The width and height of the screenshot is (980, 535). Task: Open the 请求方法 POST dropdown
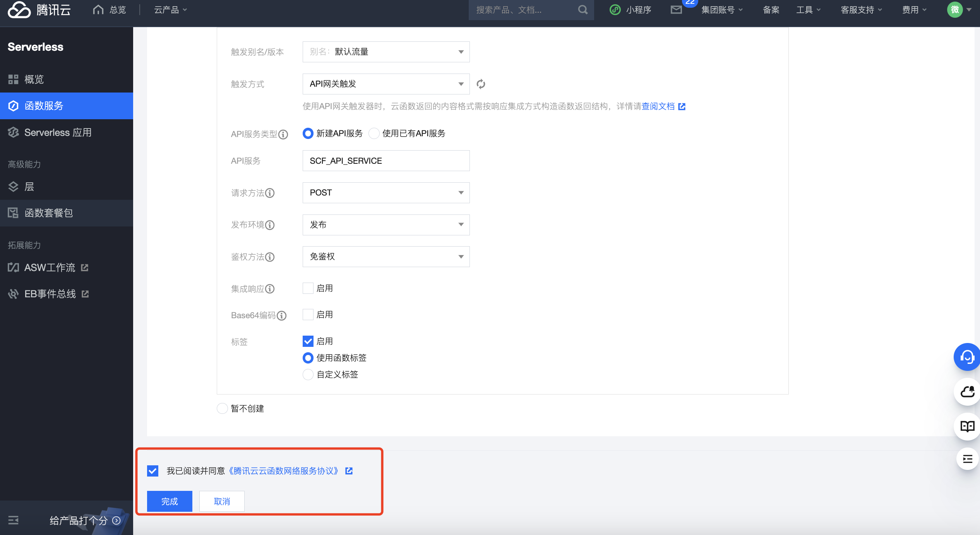click(386, 193)
